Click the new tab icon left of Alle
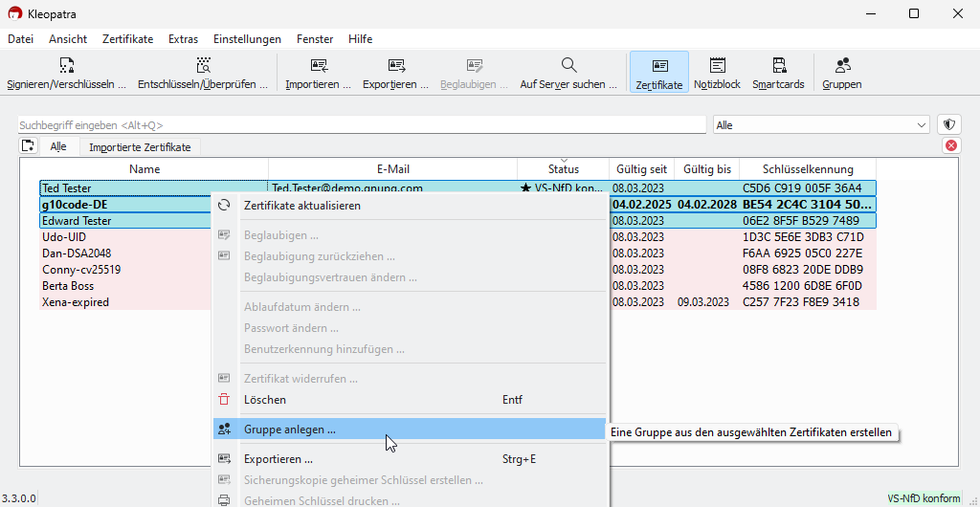980x507 pixels. tap(28, 146)
